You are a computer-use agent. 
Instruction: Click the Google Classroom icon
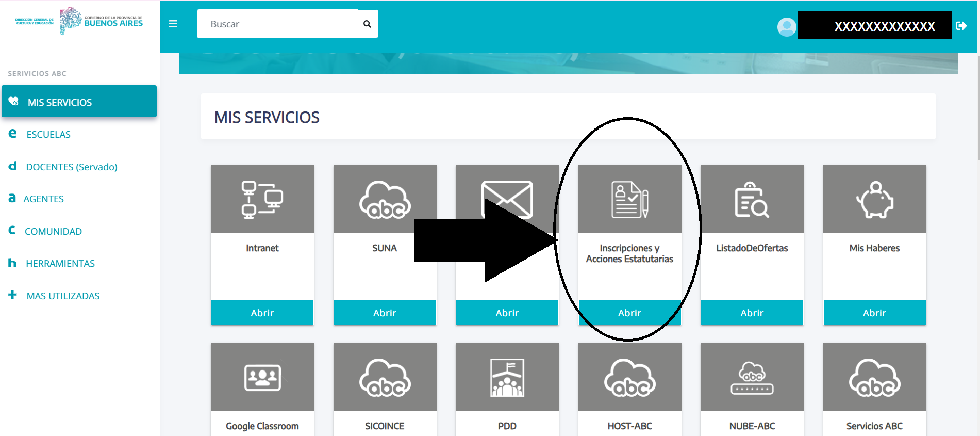(262, 377)
